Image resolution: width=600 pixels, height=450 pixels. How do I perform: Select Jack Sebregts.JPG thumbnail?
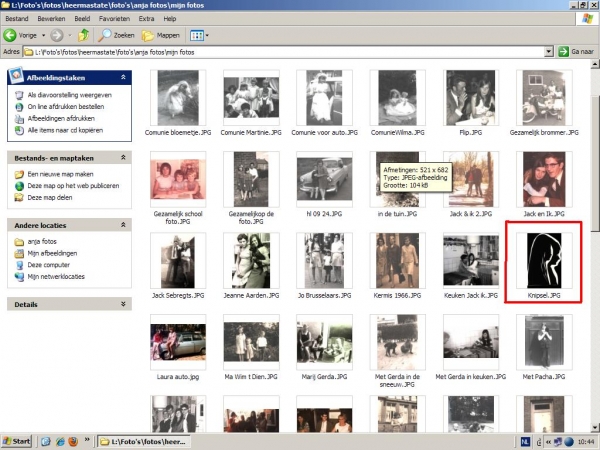pos(178,261)
